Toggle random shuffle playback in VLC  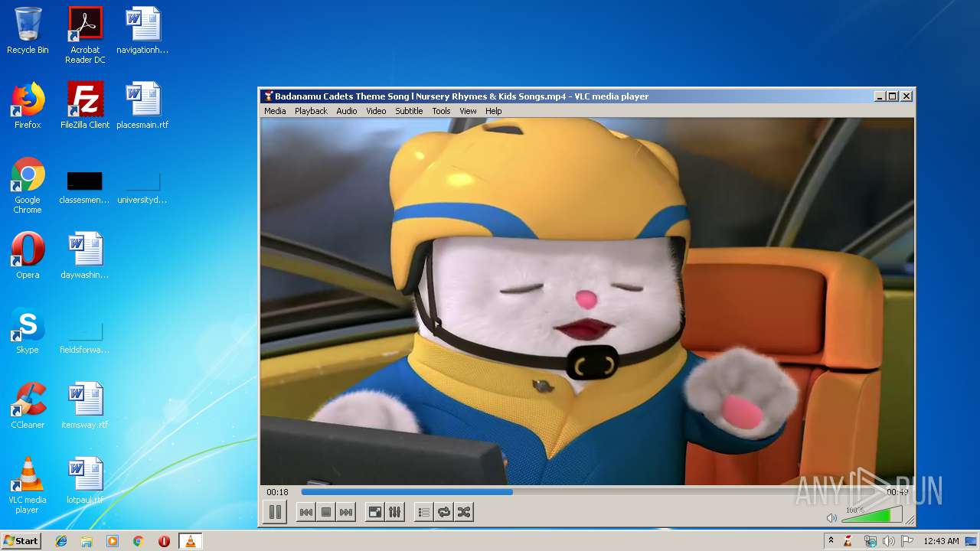tap(463, 512)
